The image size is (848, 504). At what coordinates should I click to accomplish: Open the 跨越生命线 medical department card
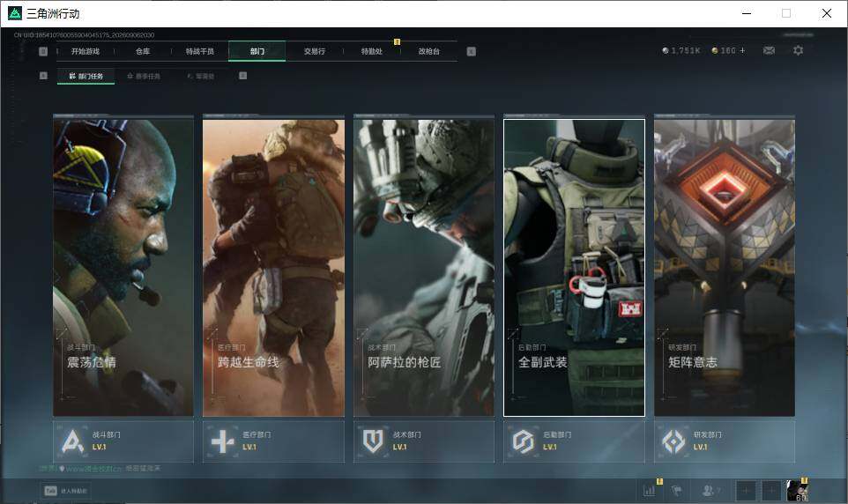[x=273, y=267]
